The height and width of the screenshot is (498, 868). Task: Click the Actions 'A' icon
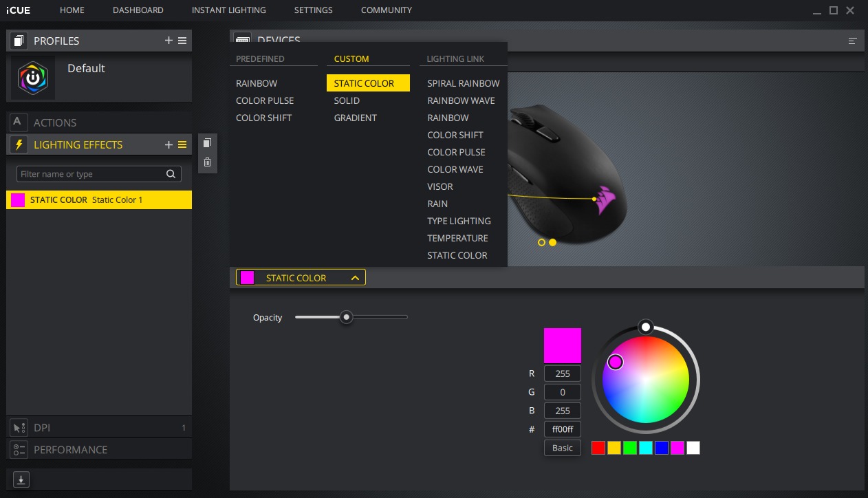[x=19, y=122]
